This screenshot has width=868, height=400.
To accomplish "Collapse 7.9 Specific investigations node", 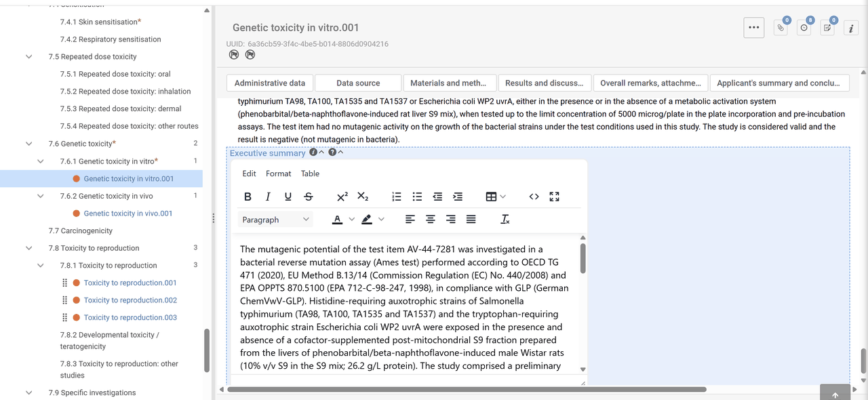I will (28, 393).
